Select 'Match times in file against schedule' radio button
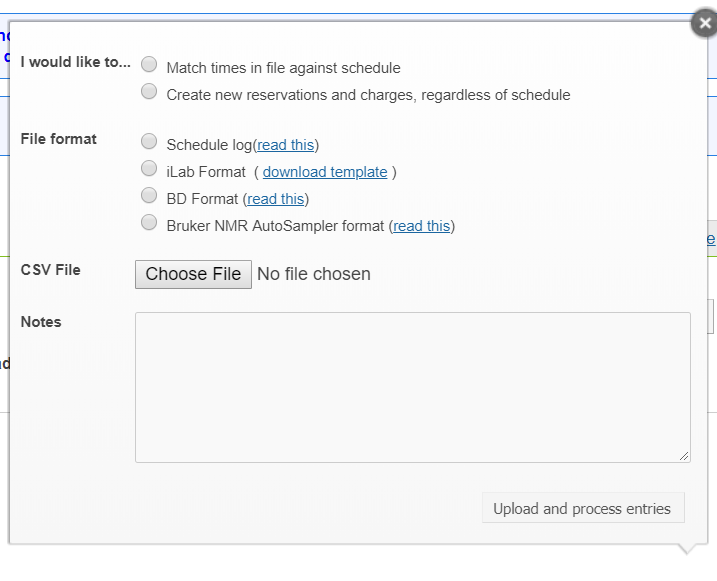 click(x=149, y=65)
